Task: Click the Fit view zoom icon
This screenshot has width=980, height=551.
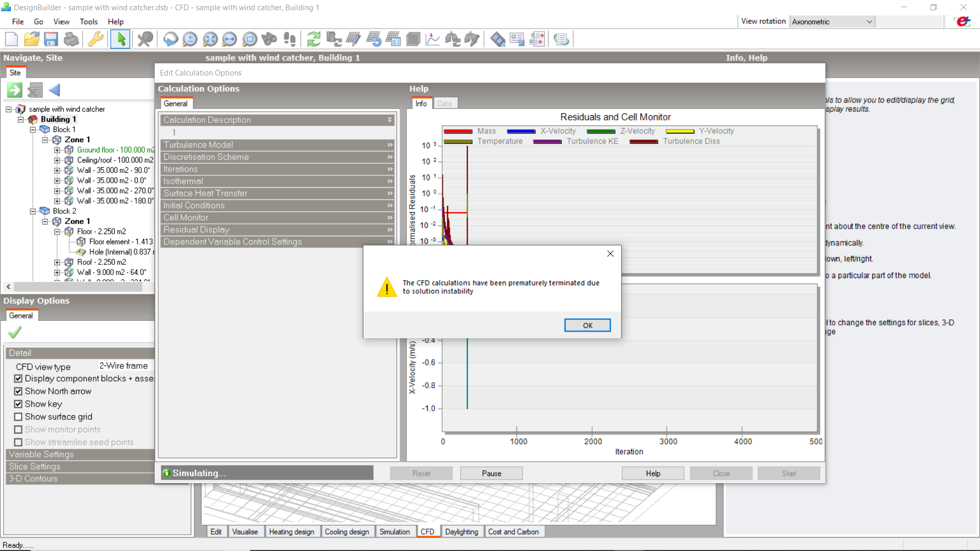Action: 210,39
